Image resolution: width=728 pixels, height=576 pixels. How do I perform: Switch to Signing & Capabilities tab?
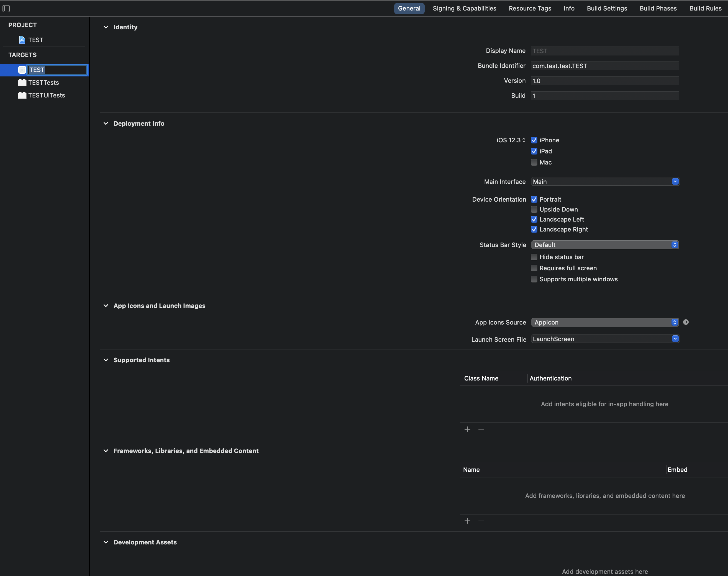464,8
